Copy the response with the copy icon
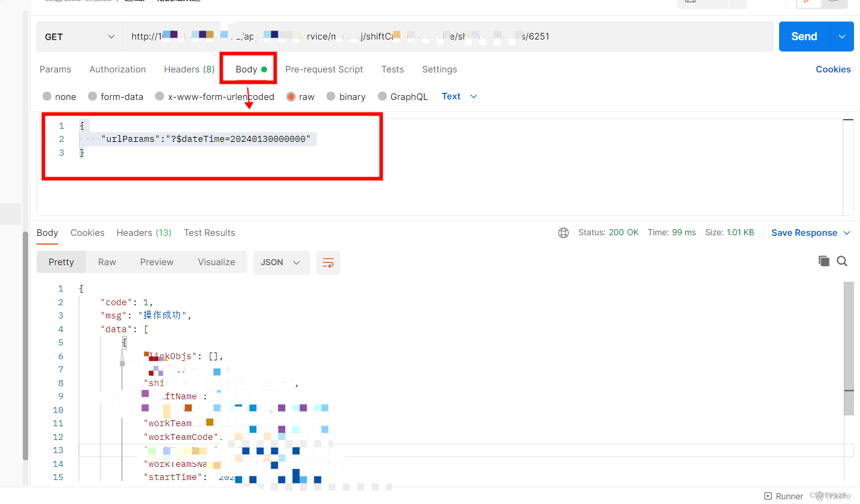 824,261
